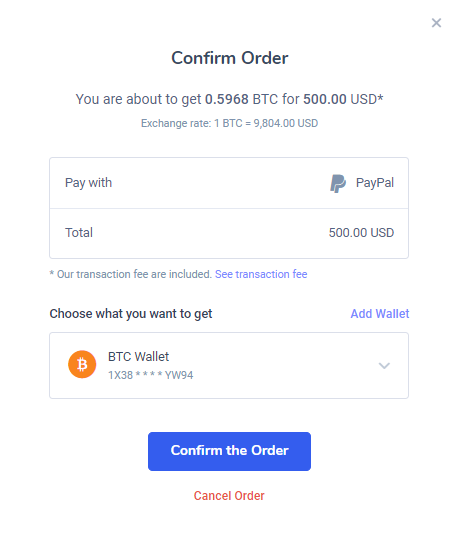Click the PayPal logo icon
Image resolution: width=455 pixels, height=555 pixels.
[337, 183]
